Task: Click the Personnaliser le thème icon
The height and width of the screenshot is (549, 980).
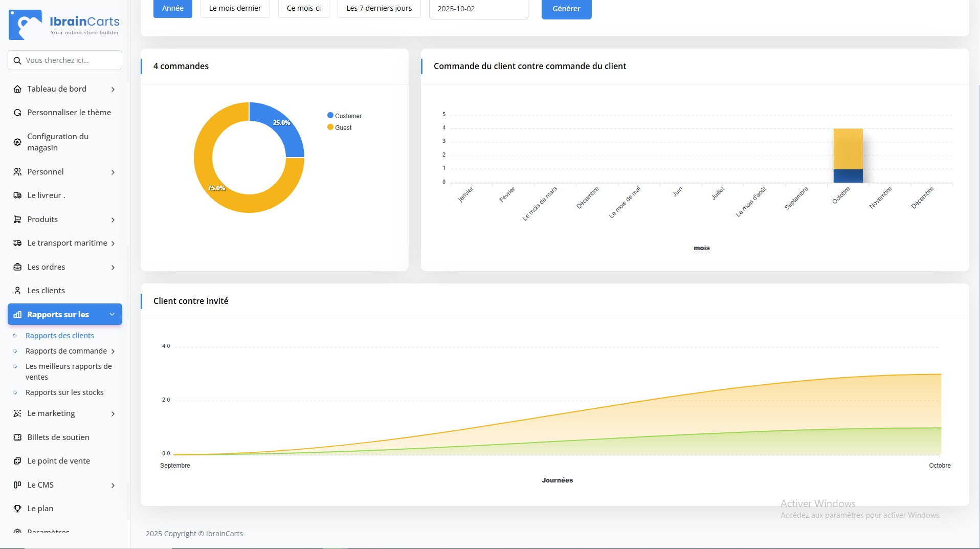Action: [17, 113]
